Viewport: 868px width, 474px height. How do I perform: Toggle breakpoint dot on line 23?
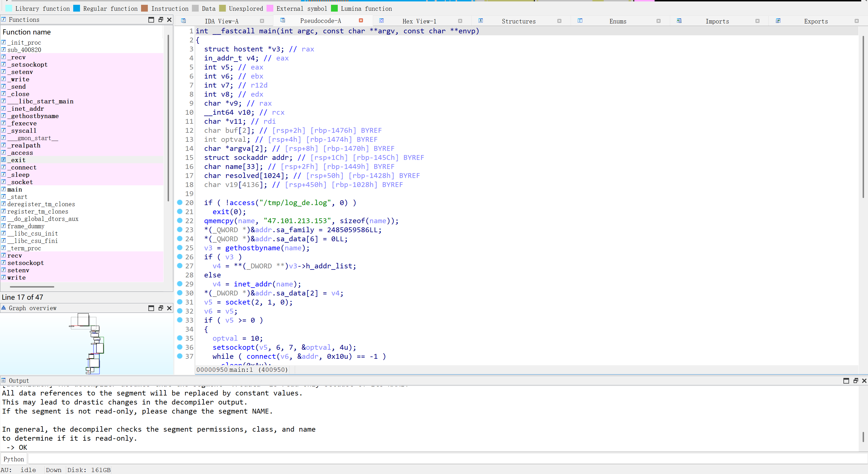[x=180, y=230]
